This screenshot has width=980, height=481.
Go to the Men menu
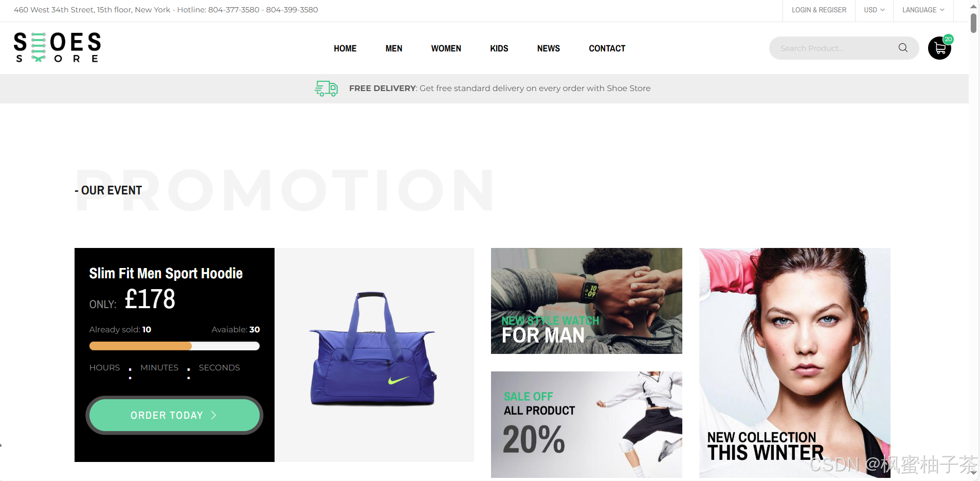point(394,48)
